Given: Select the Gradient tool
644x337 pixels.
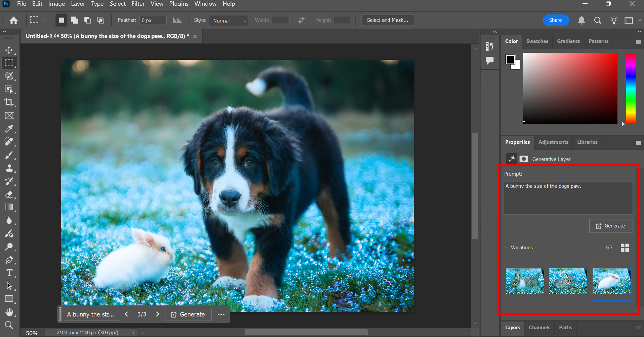Looking at the screenshot, I should point(9,207).
